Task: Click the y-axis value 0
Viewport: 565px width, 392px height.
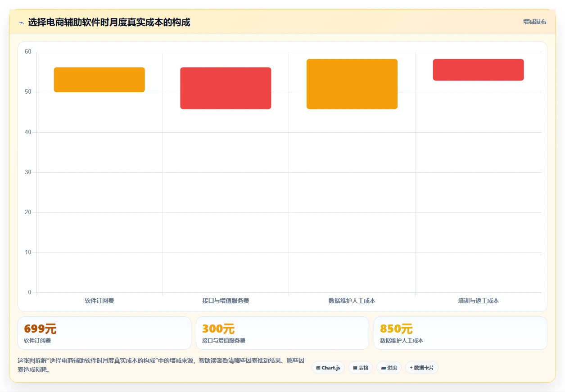Action: pos(30,293)
